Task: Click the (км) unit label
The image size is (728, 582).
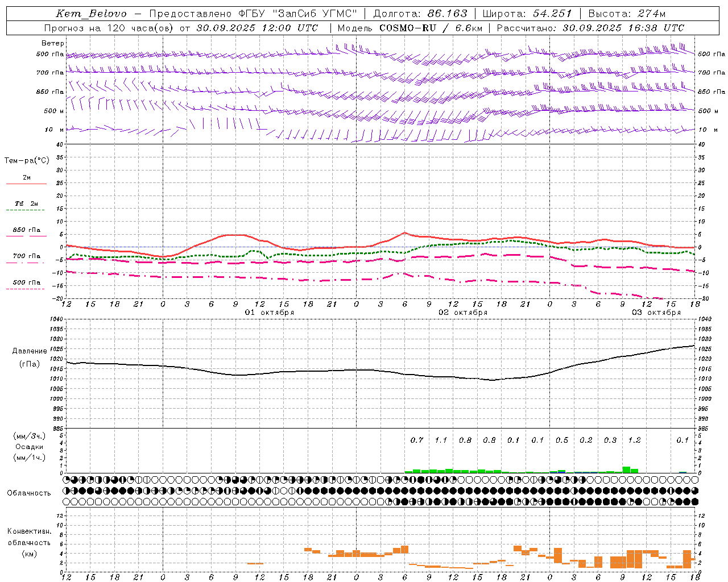Action: coord(30,554)
